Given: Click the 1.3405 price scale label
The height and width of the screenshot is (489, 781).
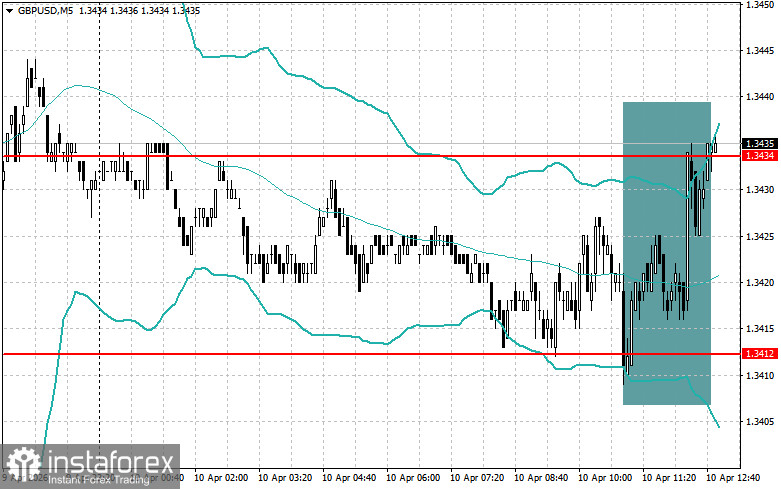Looking at the screenshot, I should click(x=760, y=421).
